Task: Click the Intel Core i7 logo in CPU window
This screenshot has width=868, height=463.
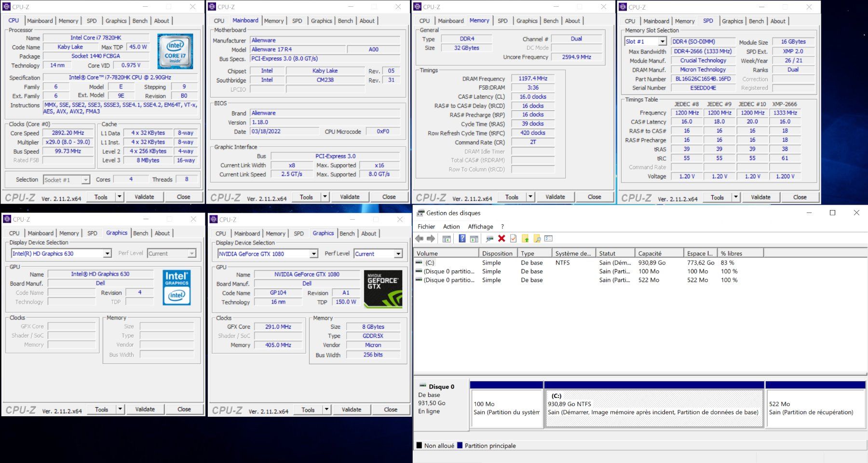Action: pyautogui.click(x=175, y=51)
